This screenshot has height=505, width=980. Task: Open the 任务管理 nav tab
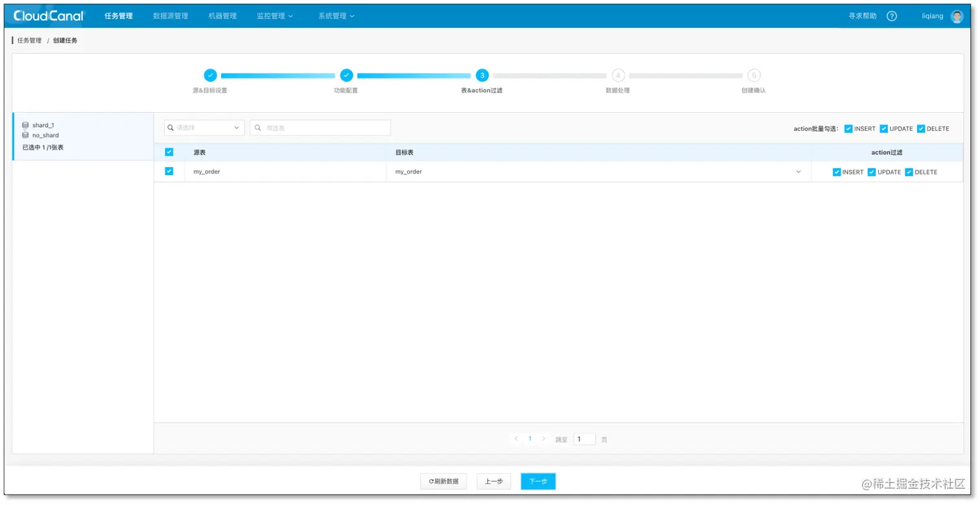coord(119,16)
